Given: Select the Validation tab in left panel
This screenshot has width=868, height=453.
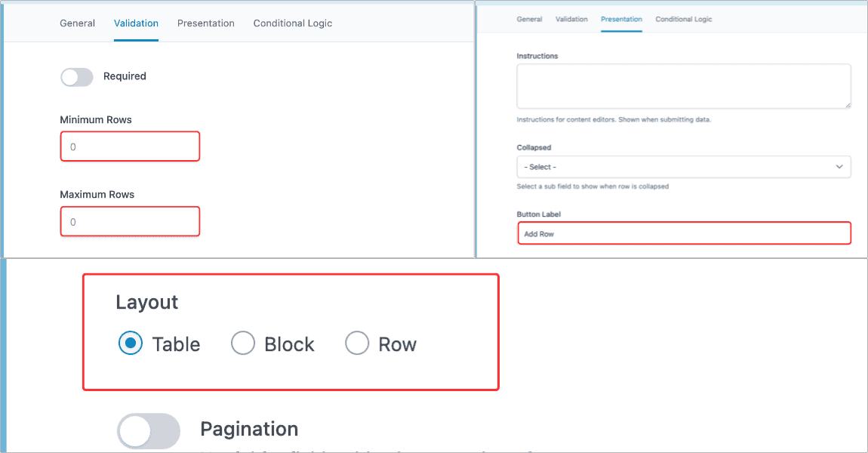Looking at the screenshot, I should 136,23.
